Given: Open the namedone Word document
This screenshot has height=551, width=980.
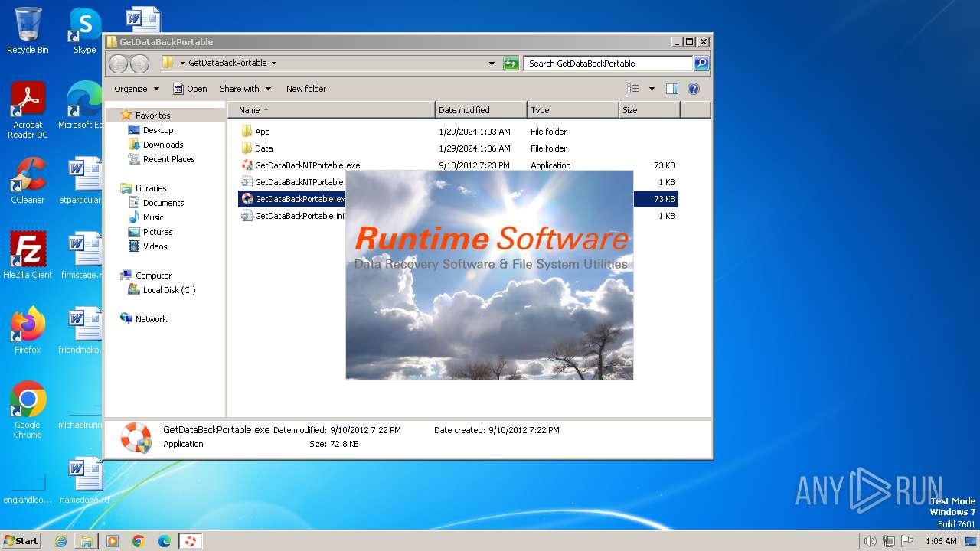Looking at the screenshot, I should (x=84, y=481).
